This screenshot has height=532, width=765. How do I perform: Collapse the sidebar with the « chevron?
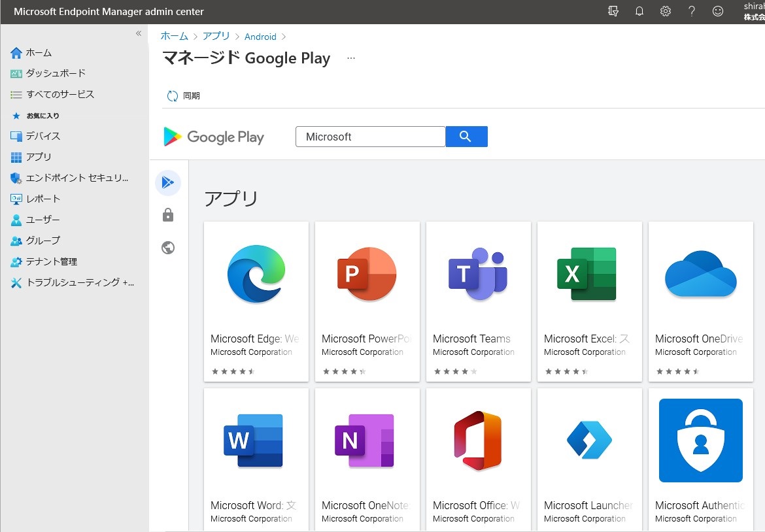(138, 33)
